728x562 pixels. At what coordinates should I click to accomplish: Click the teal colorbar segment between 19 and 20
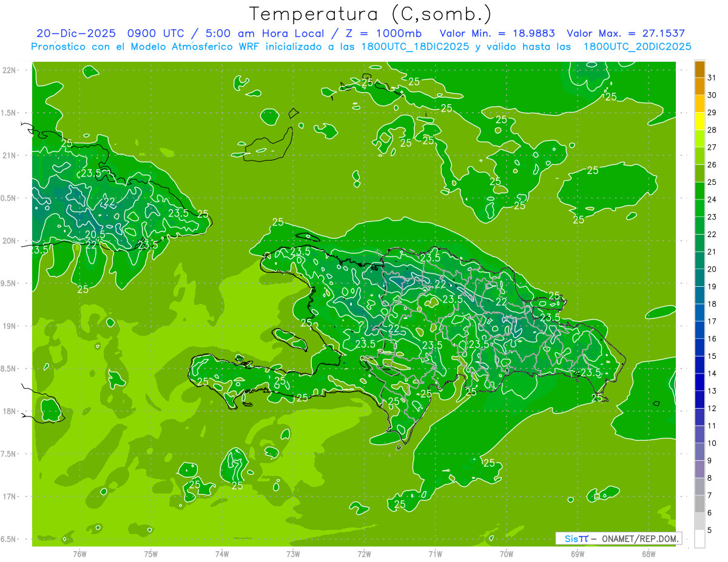pos(699,278)
